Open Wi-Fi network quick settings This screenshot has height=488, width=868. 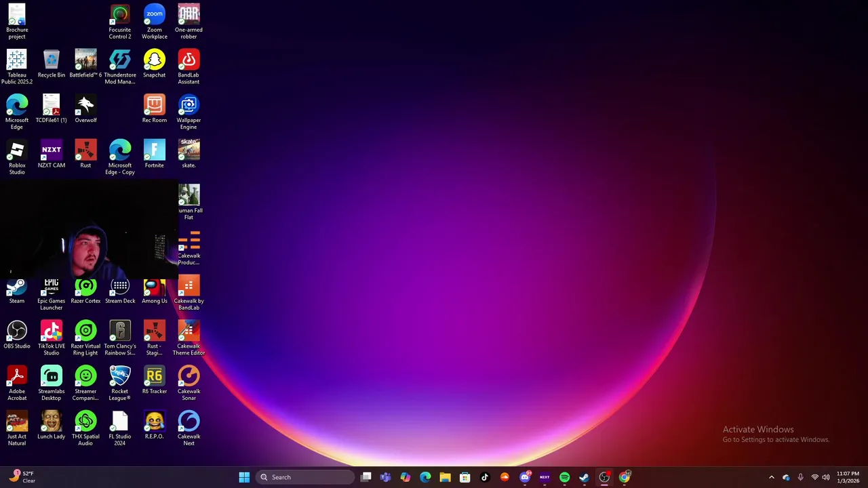click(x=815, y=477)
